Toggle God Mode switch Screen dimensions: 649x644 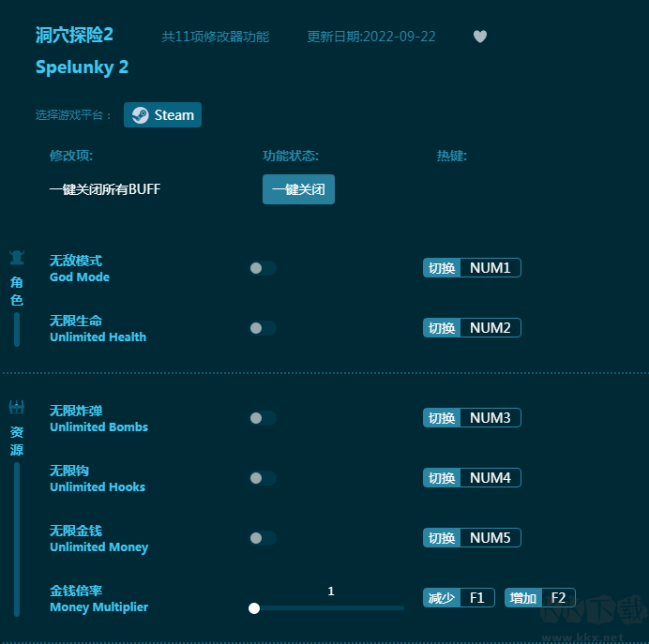(263, 268)
